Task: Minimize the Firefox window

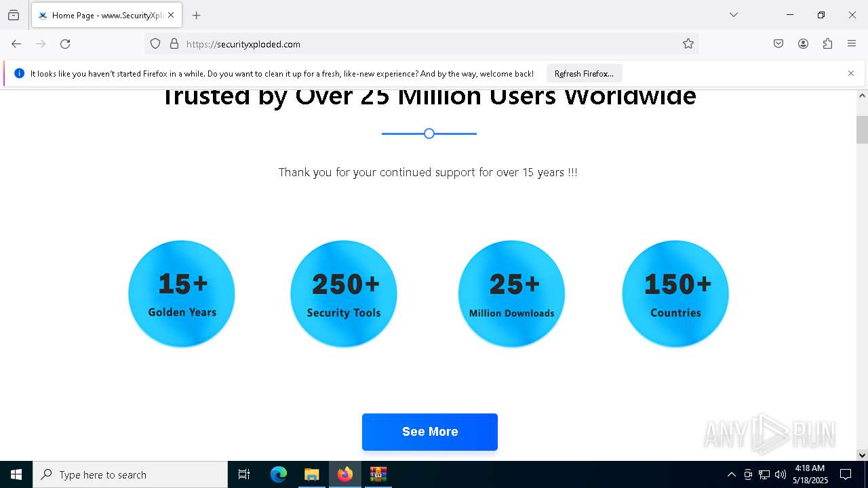Action: pyautogui.click(x=790, y=15)
